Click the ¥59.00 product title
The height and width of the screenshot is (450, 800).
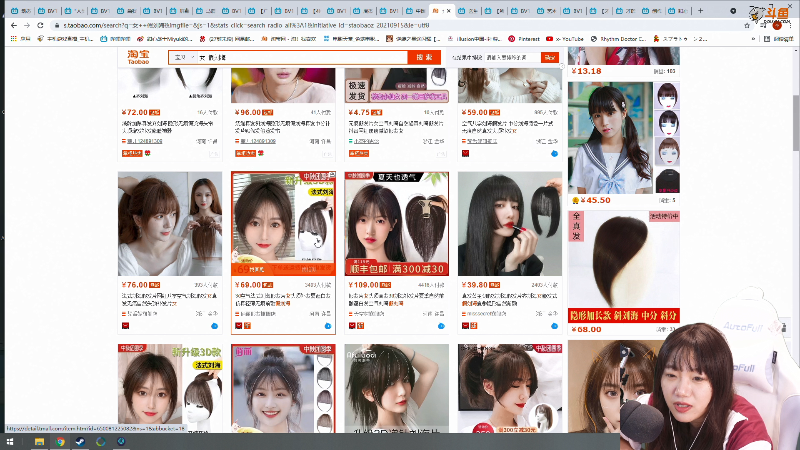pyautogui.click(x=508, y=127)
